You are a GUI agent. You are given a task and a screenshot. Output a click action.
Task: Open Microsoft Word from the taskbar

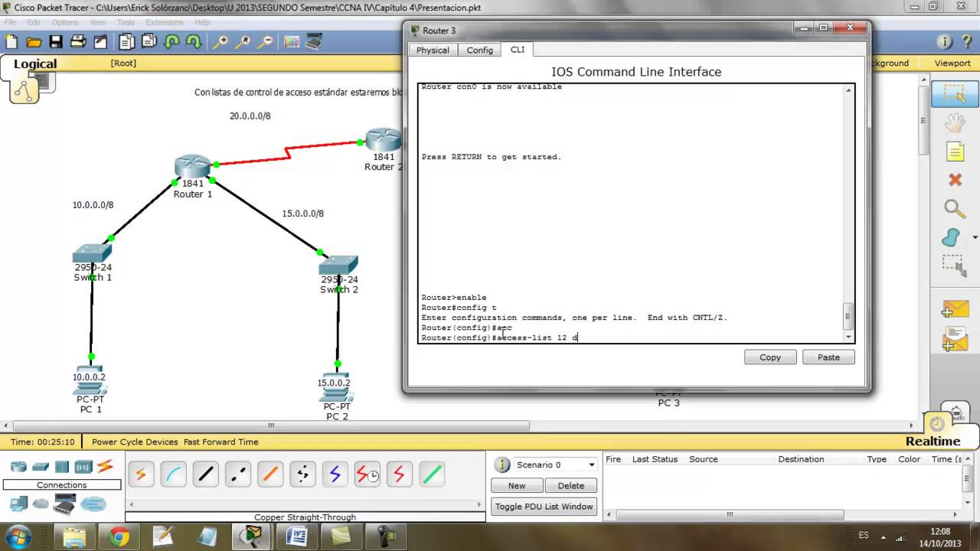pos(296,536)
